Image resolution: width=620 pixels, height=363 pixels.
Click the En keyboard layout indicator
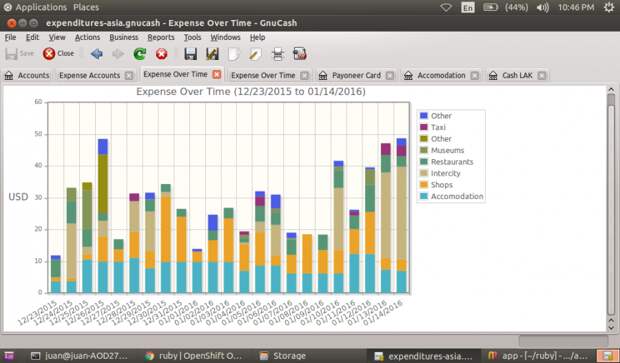tap(468, 8)
